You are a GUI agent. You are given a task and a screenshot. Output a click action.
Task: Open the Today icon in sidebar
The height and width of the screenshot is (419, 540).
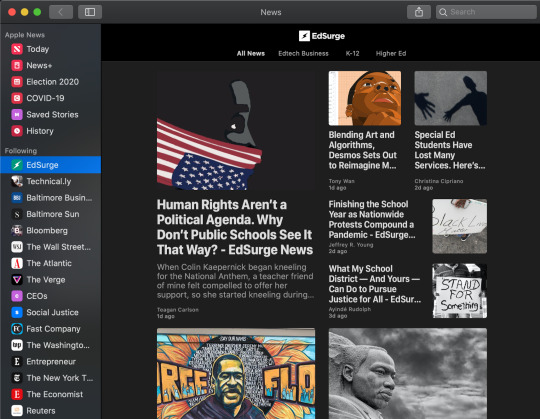[17, 49]
